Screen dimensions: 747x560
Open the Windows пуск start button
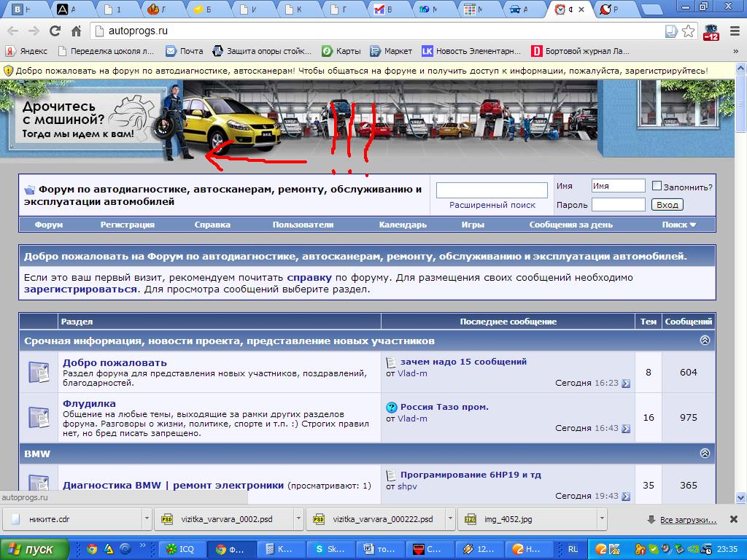pos(34,549)
